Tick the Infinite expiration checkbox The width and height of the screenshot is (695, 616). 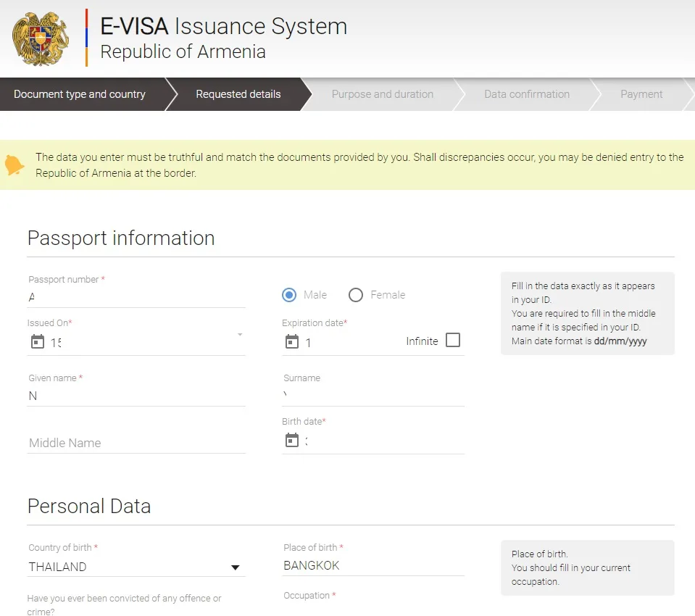[x=452, y=340]
